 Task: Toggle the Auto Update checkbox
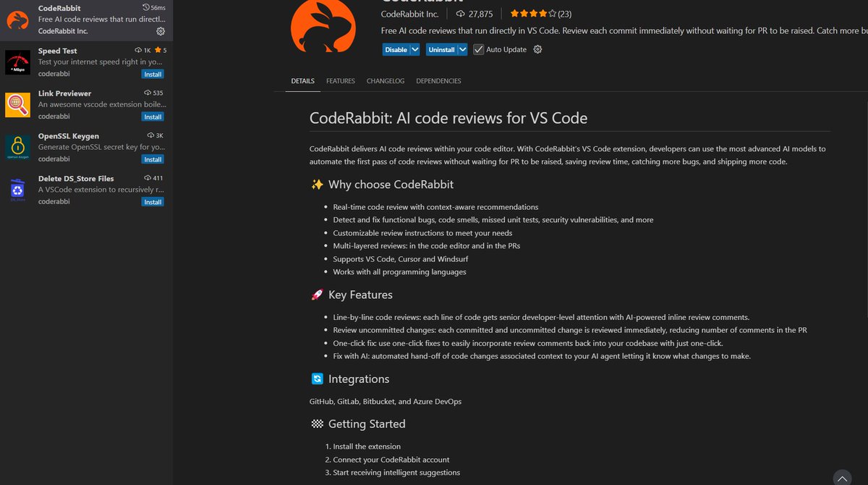coord(478,49)
